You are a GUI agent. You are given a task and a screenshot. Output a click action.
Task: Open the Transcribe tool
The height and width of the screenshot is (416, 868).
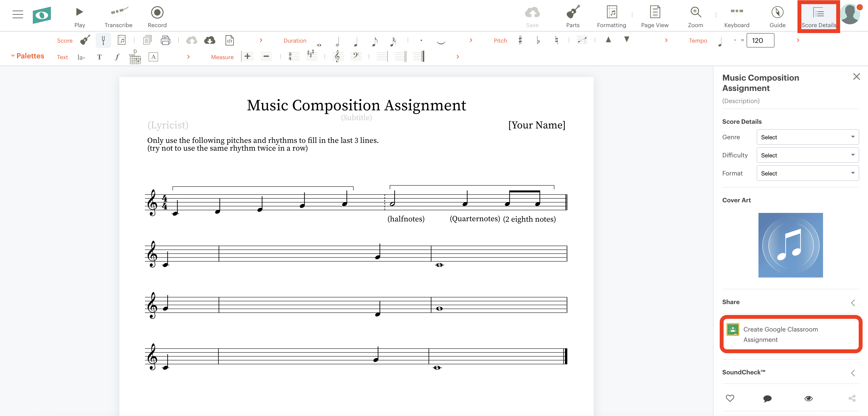[118, 17]
